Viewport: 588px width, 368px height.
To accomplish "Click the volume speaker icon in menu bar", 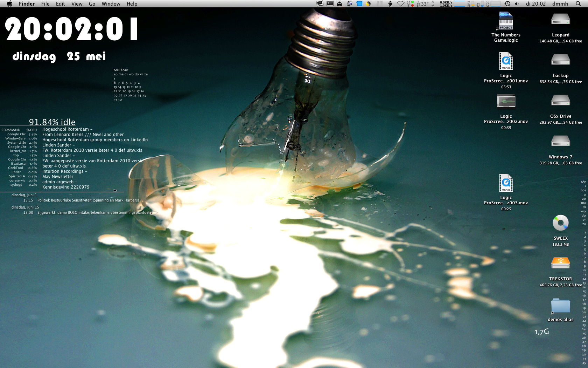I will 517,4.
